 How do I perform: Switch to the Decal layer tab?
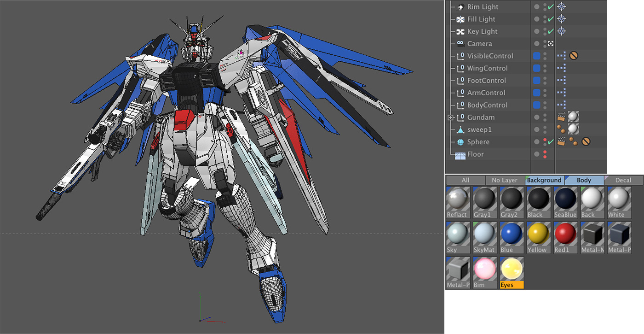click(624, 180)
